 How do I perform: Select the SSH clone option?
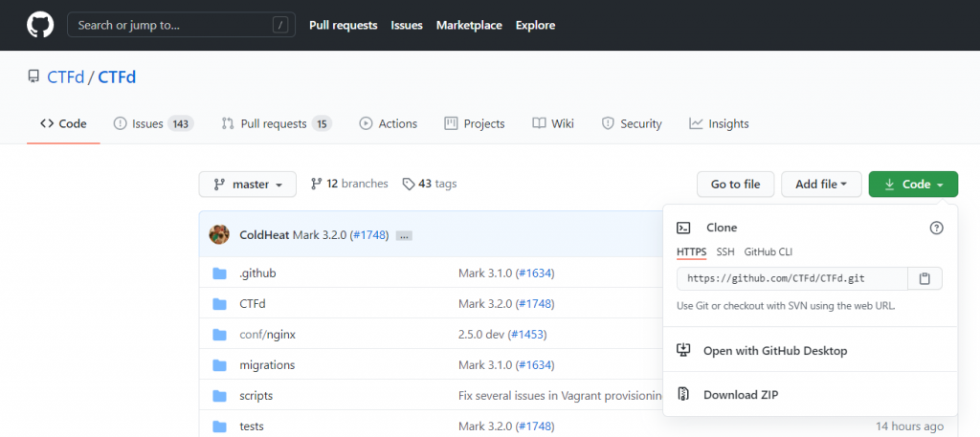tap(725, 251)
